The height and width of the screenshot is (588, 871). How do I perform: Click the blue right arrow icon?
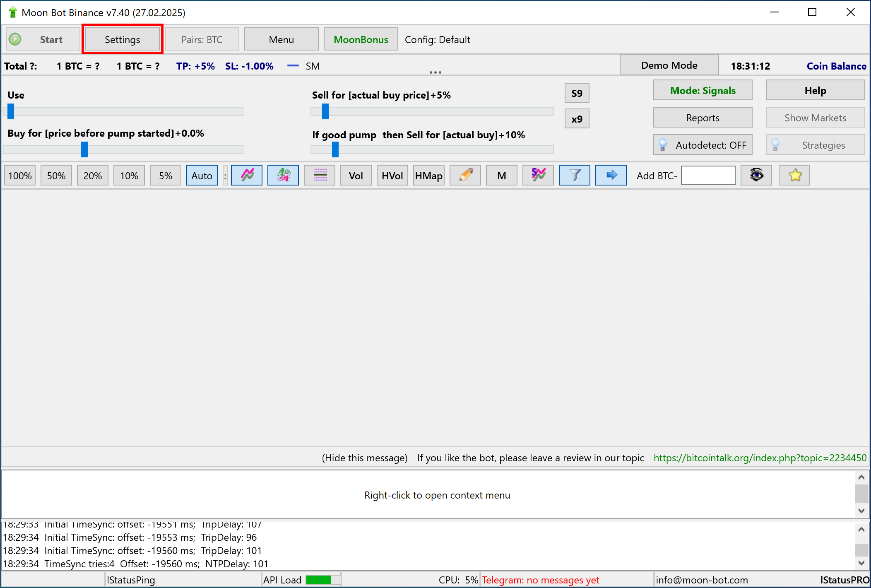611,176
